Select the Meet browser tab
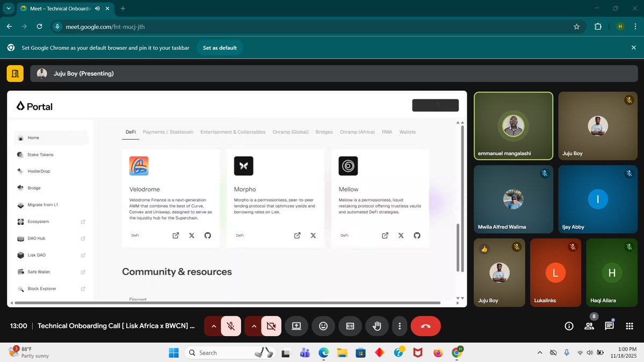 pos(59,9)
